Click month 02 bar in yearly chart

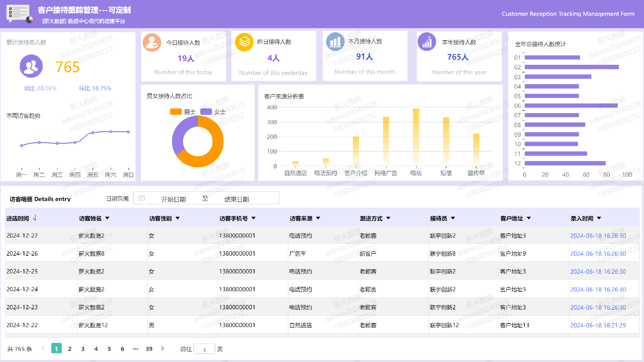point(572,67)
